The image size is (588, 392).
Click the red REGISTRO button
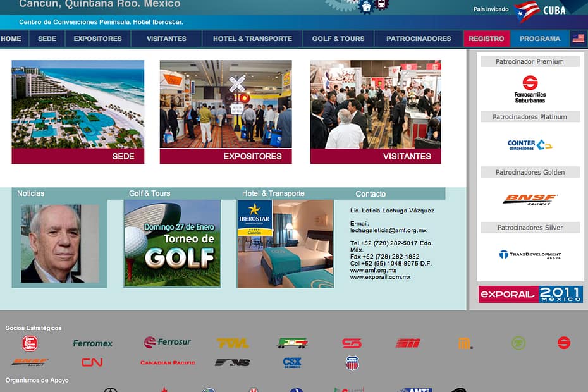(486, 39)
